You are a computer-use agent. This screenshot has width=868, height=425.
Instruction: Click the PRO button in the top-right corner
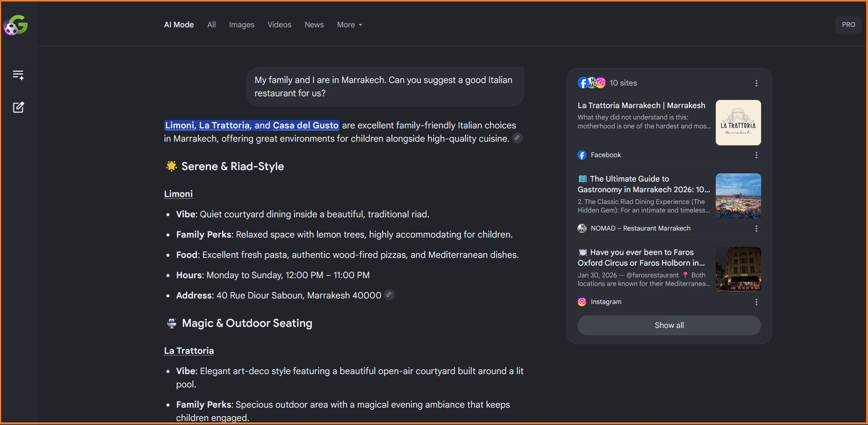(848, 25)
